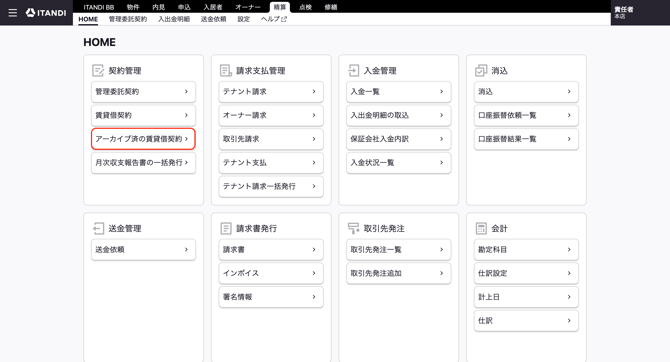This screenshot has height=362, width=670.
Task: Click the 請求書発行 section icon
Action: 226,228
